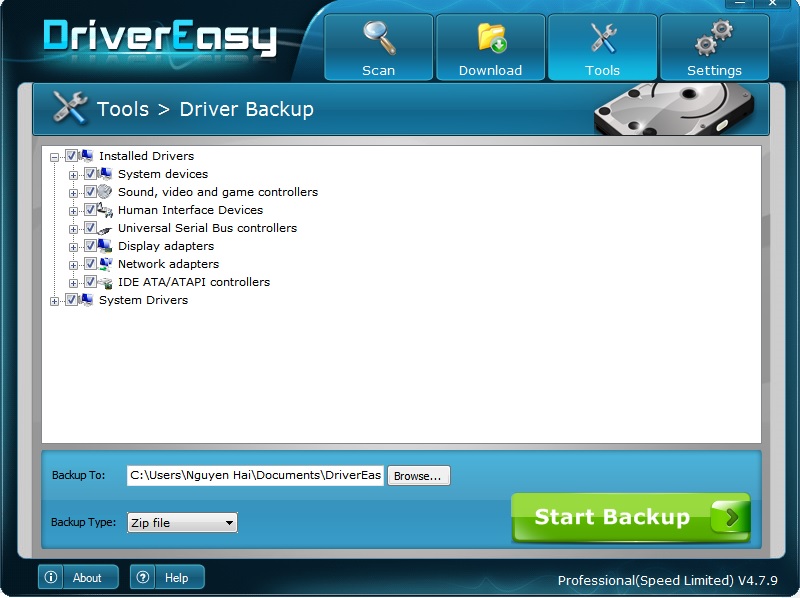Uncheck the System Drivers checkbox
800x598 pixels.
tap(71, 300)
